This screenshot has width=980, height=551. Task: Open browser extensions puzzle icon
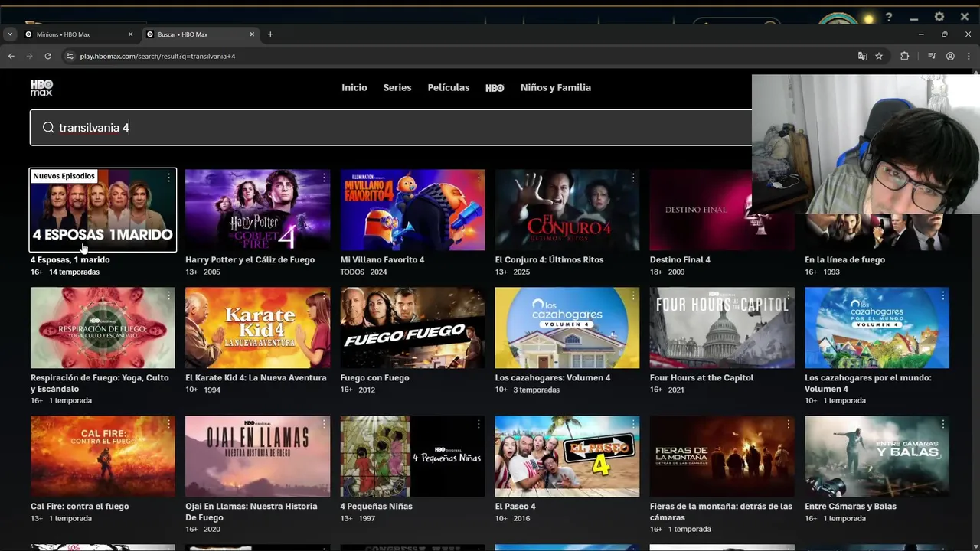905,56
